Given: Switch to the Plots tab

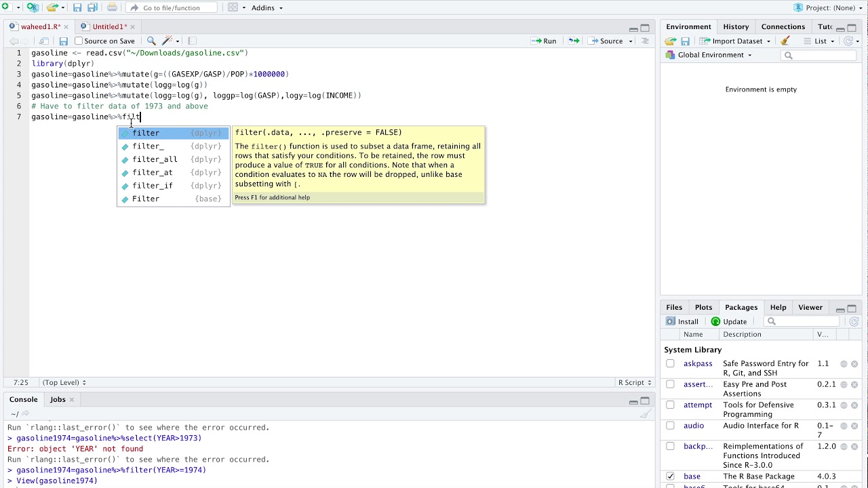Looking at the screenshot, I should point(704,307).
